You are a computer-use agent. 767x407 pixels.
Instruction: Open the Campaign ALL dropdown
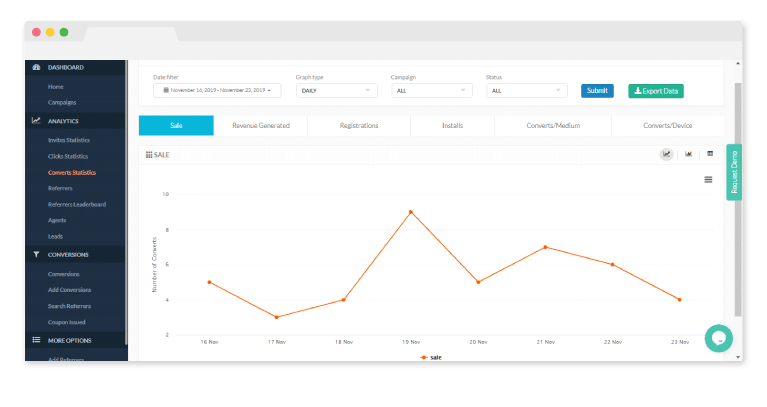tap(432, 90)
